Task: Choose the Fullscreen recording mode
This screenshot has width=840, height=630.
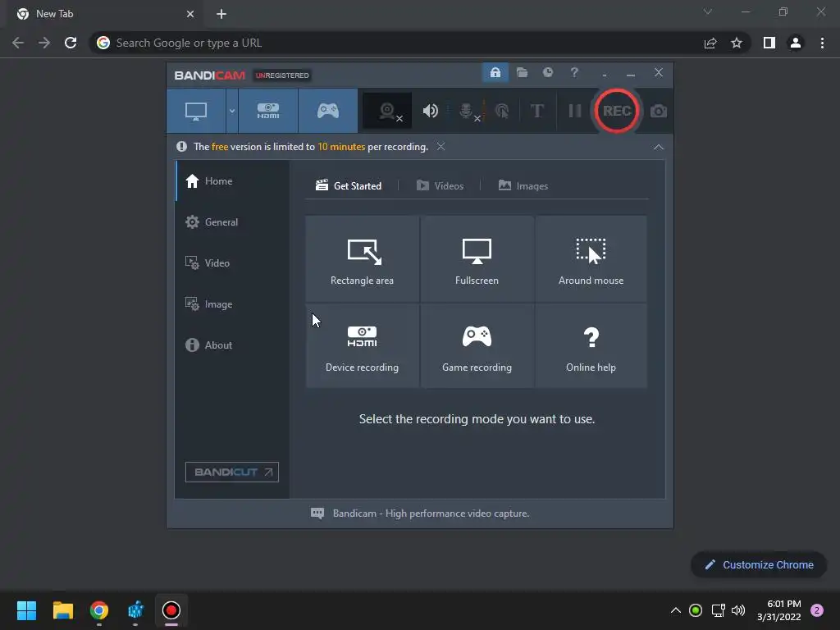Action: tap(477, 258)
